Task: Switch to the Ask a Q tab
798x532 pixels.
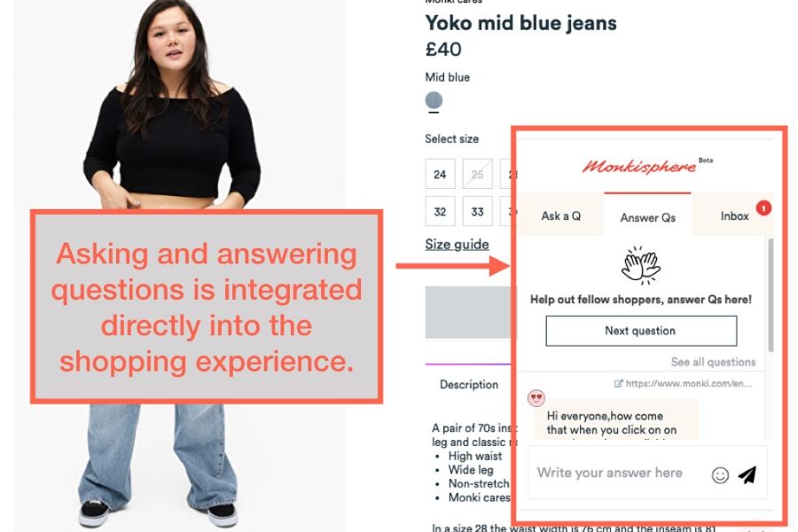Action: [x=561, y=215]
